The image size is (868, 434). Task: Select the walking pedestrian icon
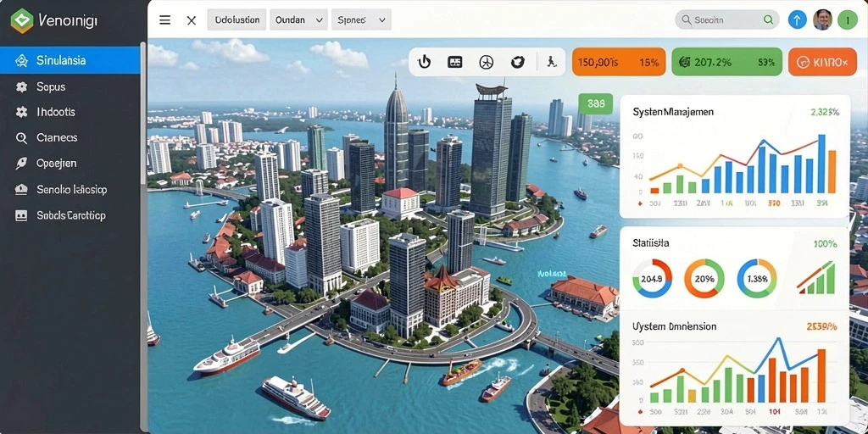point(551,62)
